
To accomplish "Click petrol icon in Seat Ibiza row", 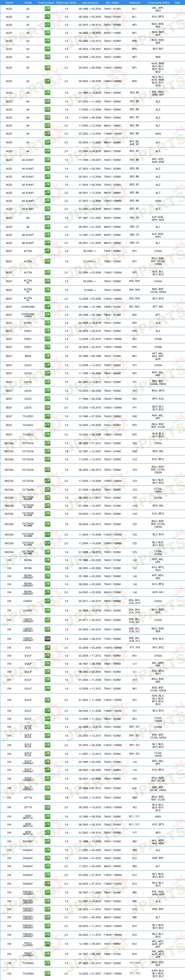I will pyautogui.click(x=47, y=356).
